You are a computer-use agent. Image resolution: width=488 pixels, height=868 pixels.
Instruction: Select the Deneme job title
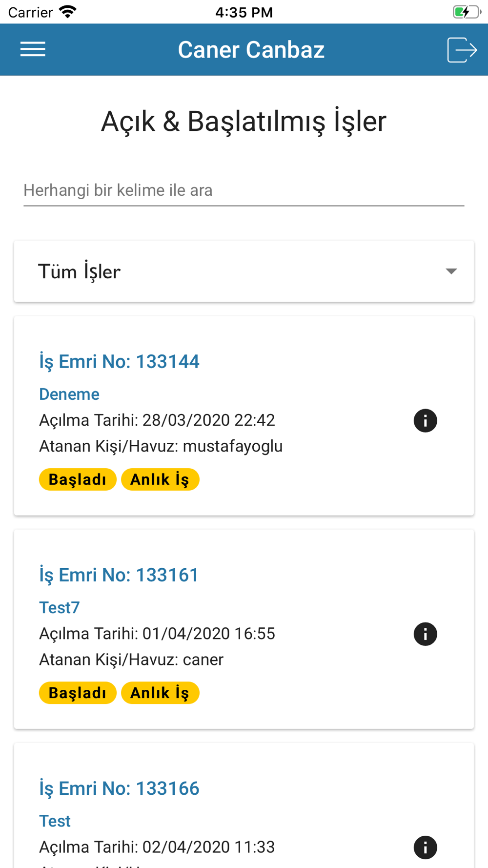coord(69,394)
